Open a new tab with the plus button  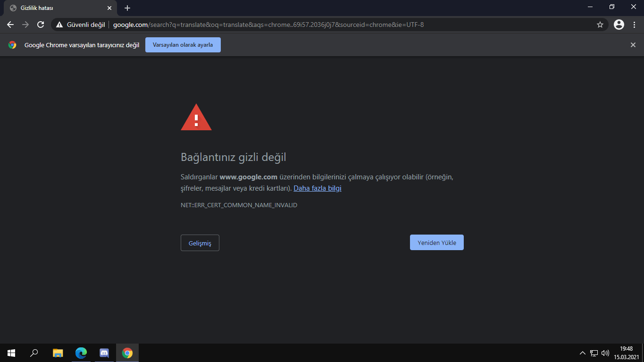click(x=127, y=8)
